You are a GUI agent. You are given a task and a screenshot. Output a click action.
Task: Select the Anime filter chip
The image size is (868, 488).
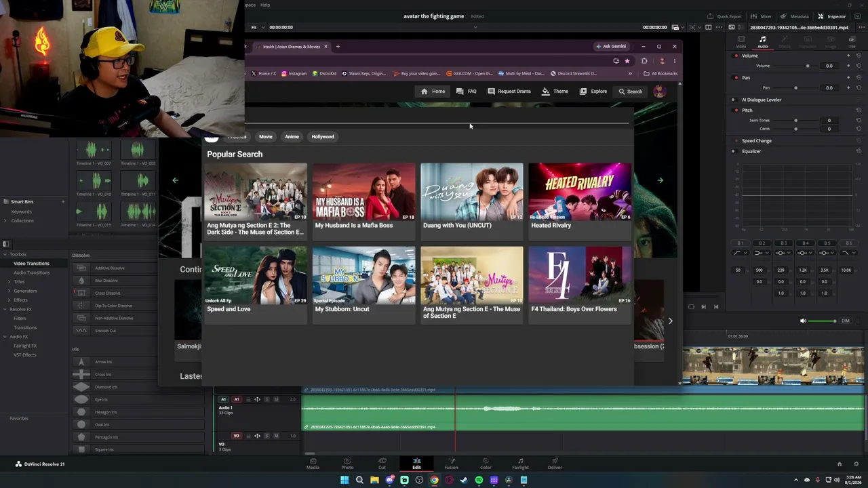pyautogui.click(x=292, y=137)
